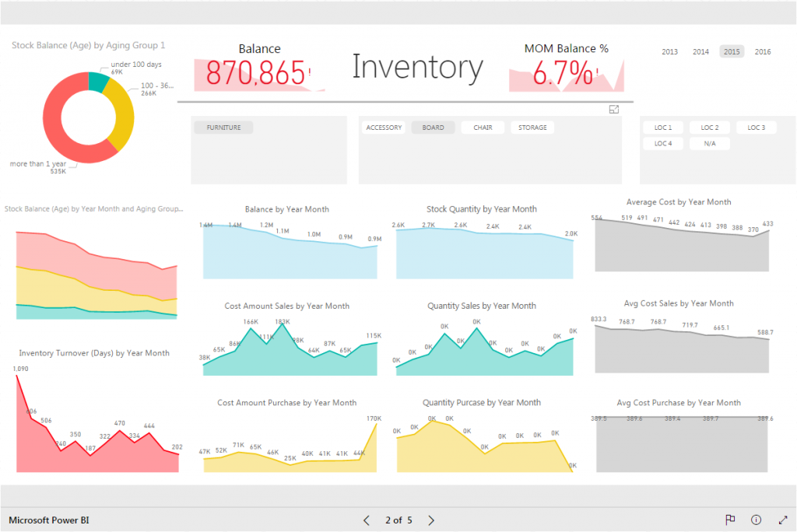Select the N/A location button
This screenshot has height=532, width=797.
coord(710,144)
